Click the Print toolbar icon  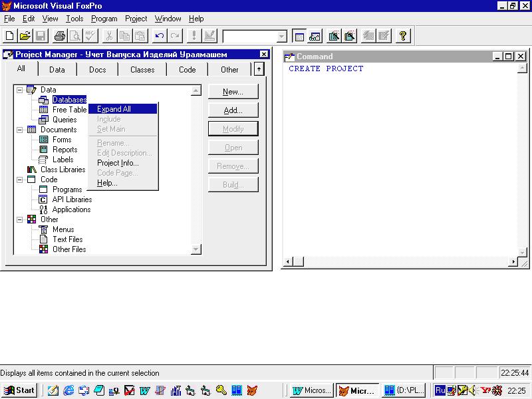click(60, 36)
